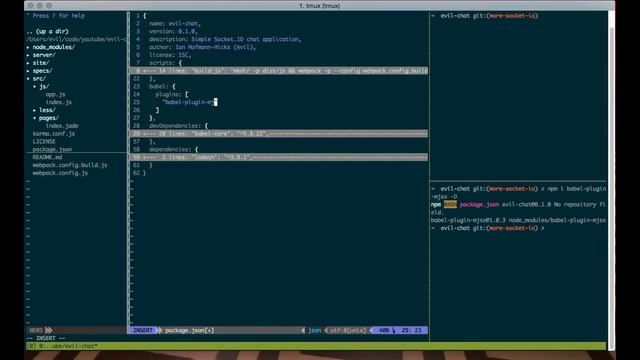Screen dimensions: 640x360
Task: Click the license: ISC line
Action: pos(170,55)
